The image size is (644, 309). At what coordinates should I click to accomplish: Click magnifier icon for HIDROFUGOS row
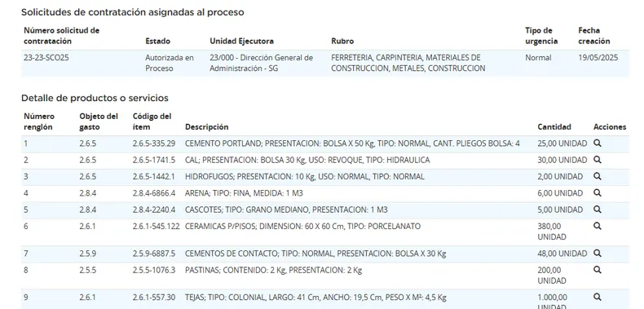tap(598, 176)
